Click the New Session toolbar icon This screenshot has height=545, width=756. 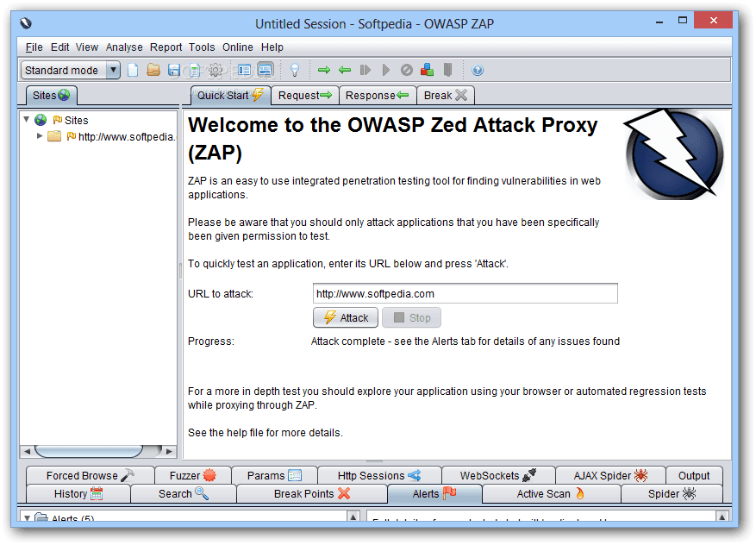click(x=133, y=71)
